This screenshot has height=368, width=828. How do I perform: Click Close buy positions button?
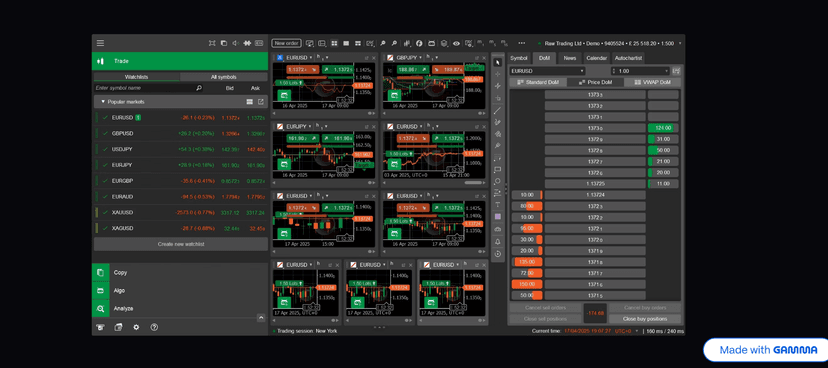(x=645, y=319)
